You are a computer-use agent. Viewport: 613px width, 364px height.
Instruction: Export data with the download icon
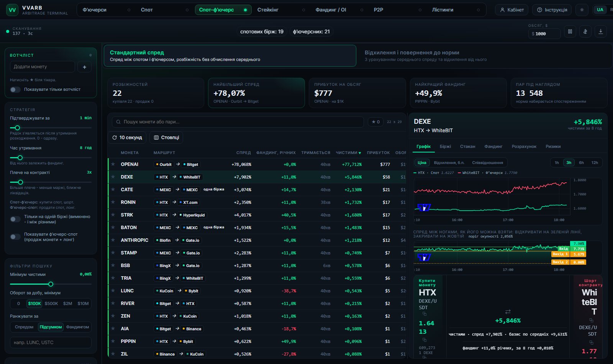601,32
